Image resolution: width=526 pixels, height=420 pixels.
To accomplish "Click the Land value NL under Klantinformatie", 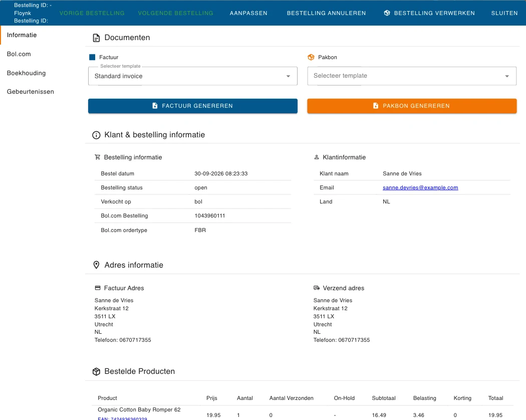I will pyautogui.click(x=386, y=202).
